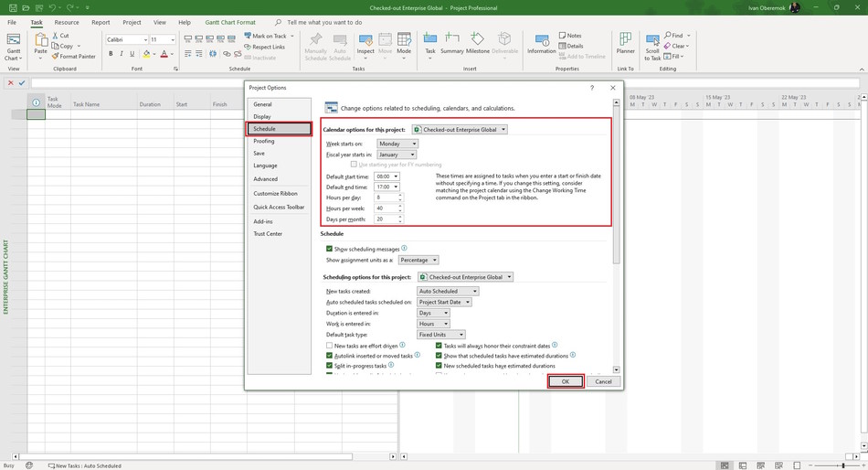Image resolution: width=868 pixels, height=470 pixels.
Task: Open the Default end time dropdown
Action: coord(387,187)
